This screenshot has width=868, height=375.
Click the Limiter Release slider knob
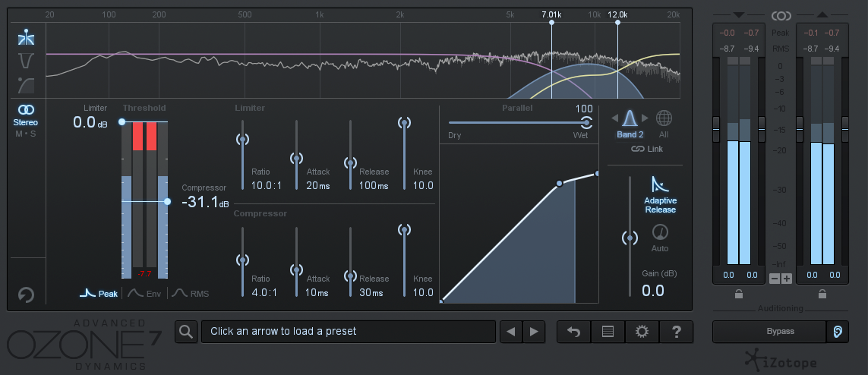(350, 163)
